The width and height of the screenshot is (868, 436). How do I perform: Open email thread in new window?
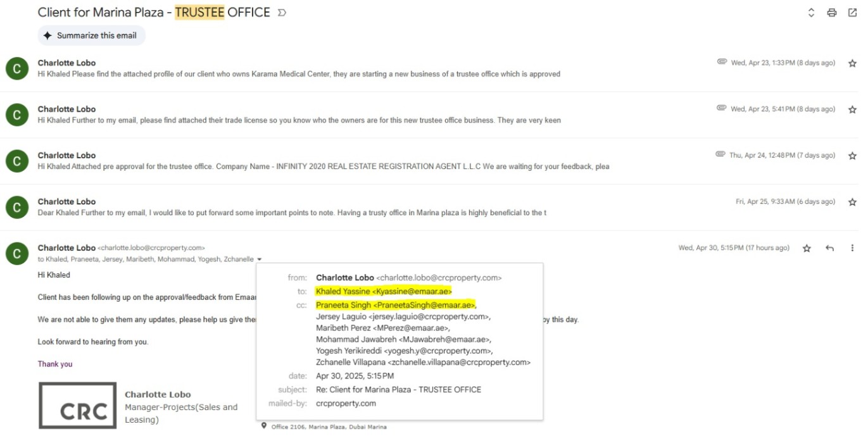852,13
